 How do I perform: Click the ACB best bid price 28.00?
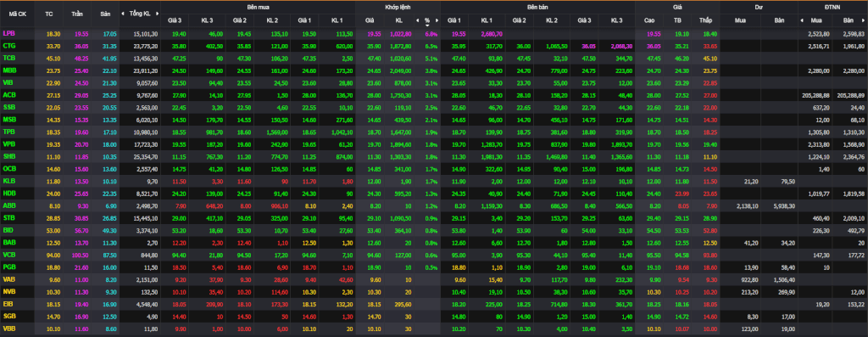click(309, 97)
